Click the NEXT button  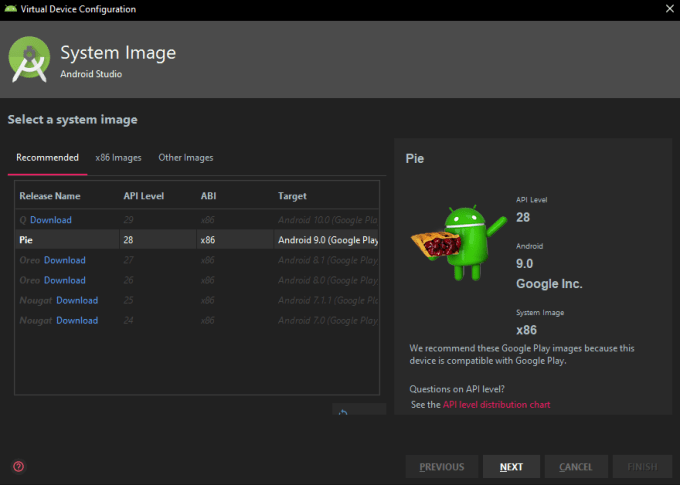point(511,467)
